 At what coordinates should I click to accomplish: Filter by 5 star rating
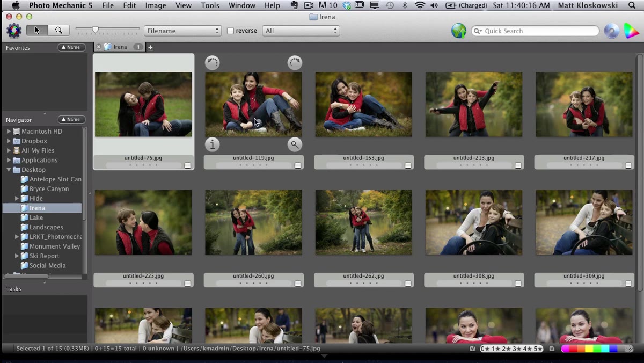click(537, 349)
